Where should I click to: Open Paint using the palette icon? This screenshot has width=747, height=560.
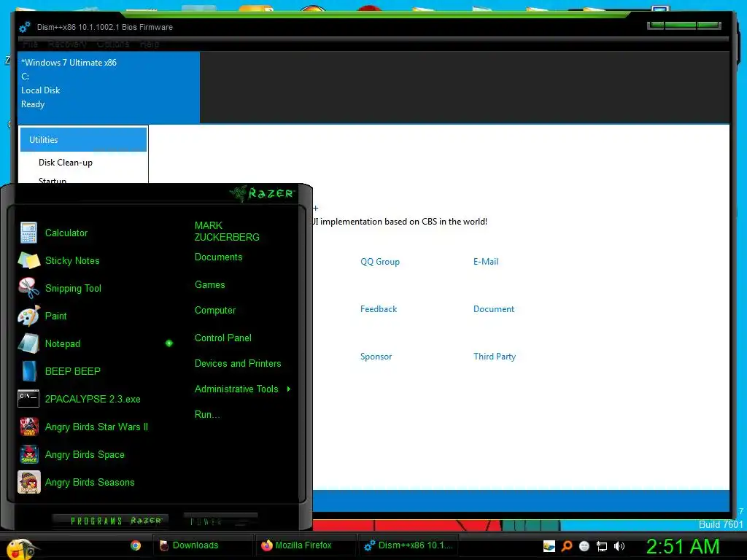28,316
